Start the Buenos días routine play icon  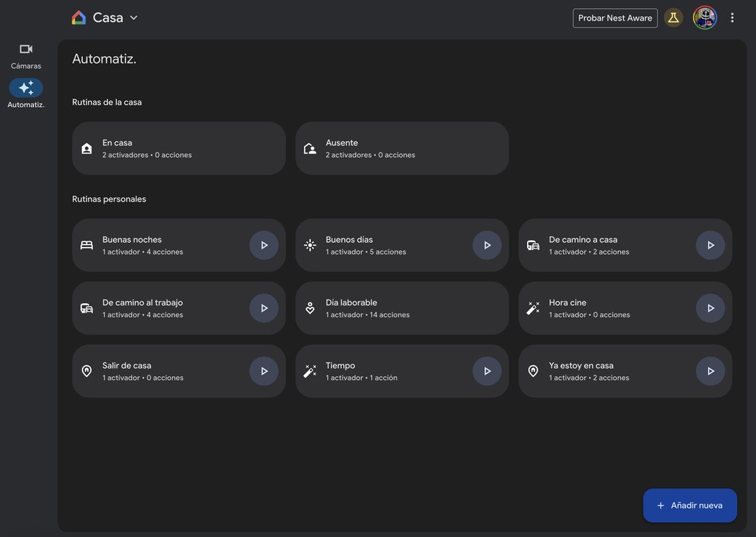(x=487, y=246)
